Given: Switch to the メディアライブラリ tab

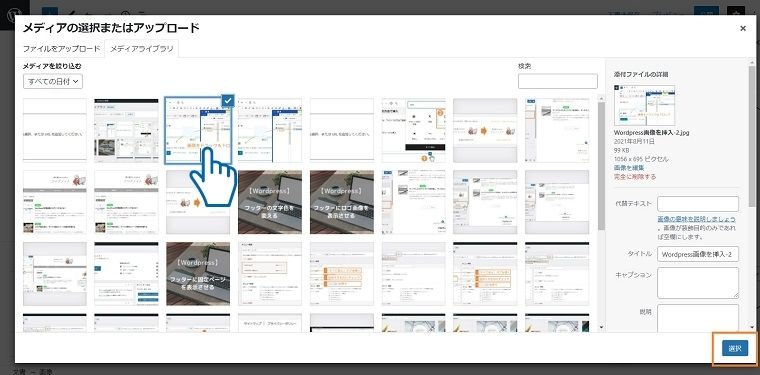Looking at the screenshot, I should click(142, 49).
